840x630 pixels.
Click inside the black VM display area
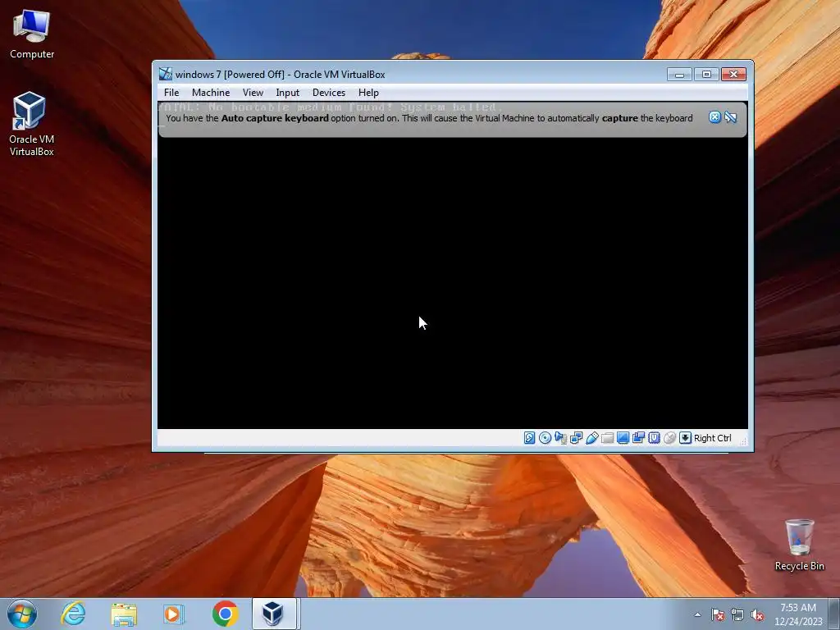[x=452, y=283]
